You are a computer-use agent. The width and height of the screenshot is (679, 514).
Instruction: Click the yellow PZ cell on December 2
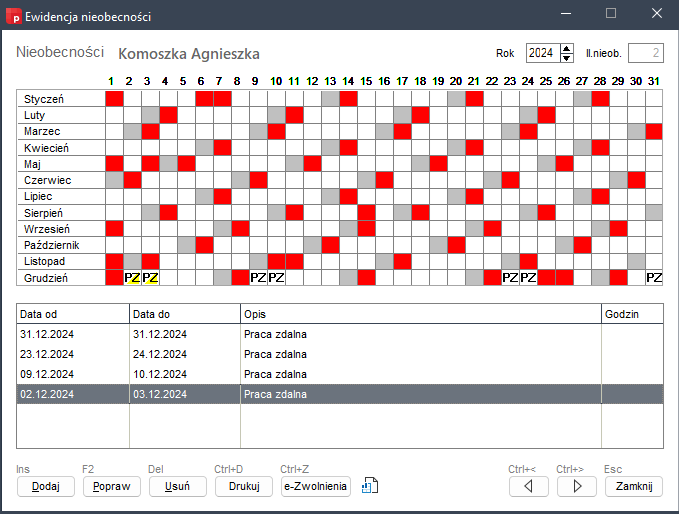(x=132, y=277)
